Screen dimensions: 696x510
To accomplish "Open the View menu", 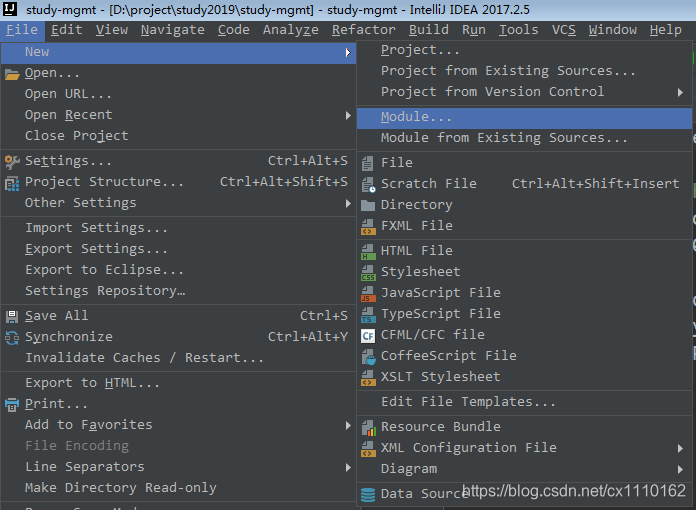I will pos(111,30).
